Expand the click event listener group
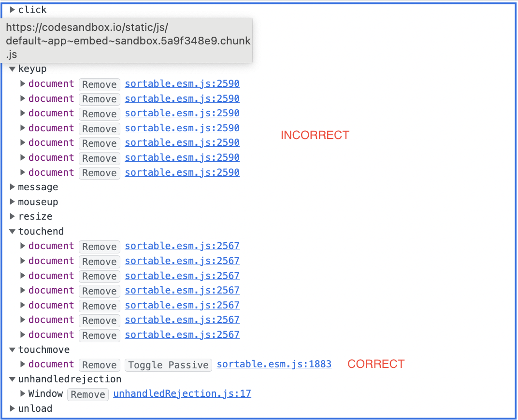Screen dimensions: 518x420 pos(12,10)
